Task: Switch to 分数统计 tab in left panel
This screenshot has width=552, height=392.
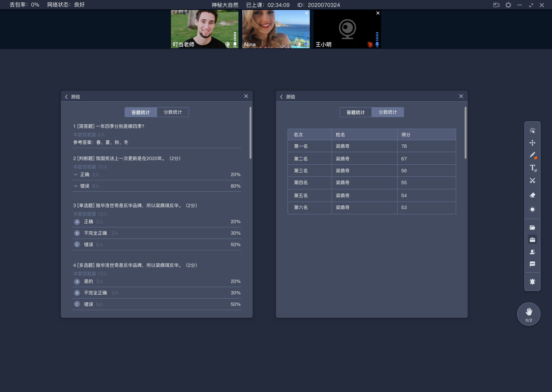Action: [x=173, y=112]
